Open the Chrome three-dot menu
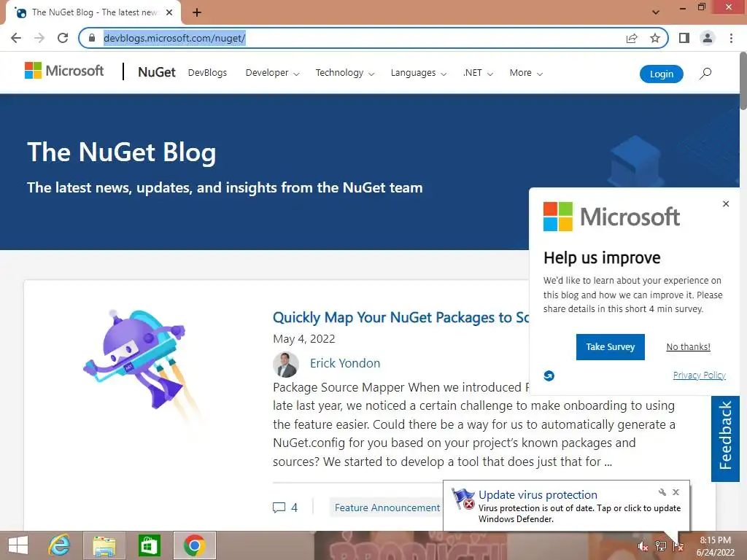This screenshot has width=747, height=560. click(x=731, y=38)
